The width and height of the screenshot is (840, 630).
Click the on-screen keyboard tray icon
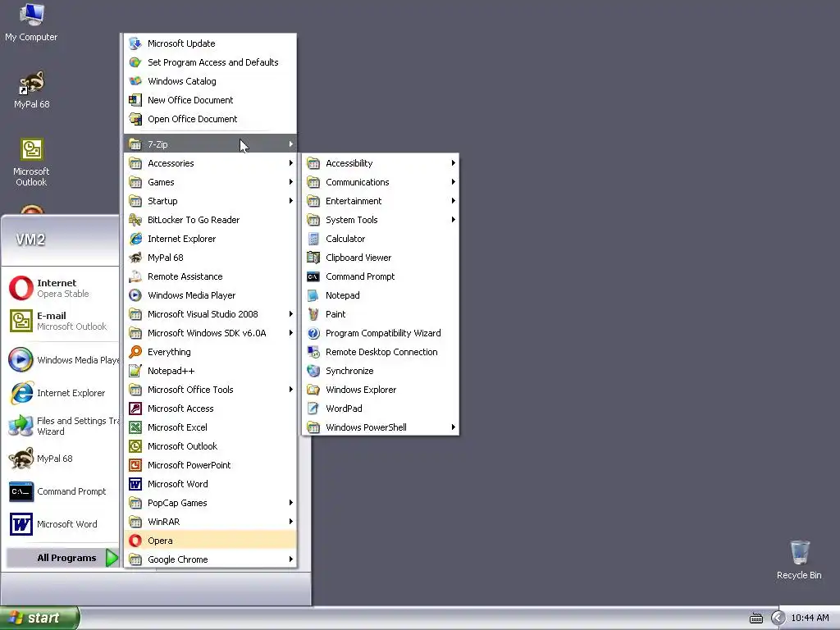tap(756, 619)
